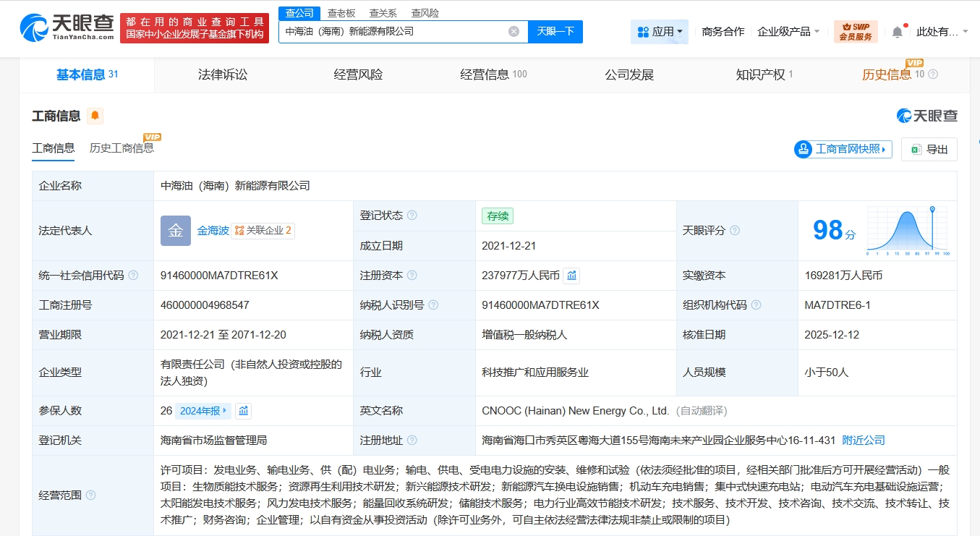
Task: Click the orange alert bell beside 工商信息
Action: tap(95, 116)
